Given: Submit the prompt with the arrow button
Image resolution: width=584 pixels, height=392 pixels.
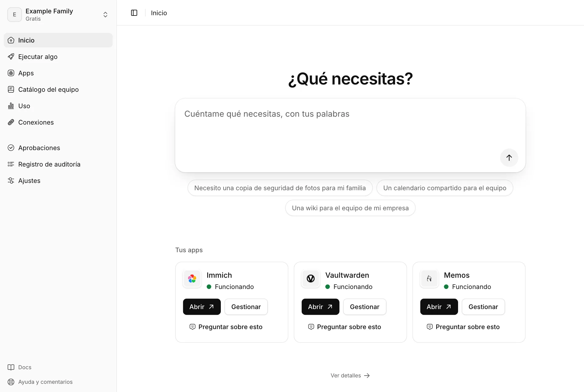Looking at the screenshot, I should click(509, 157).
